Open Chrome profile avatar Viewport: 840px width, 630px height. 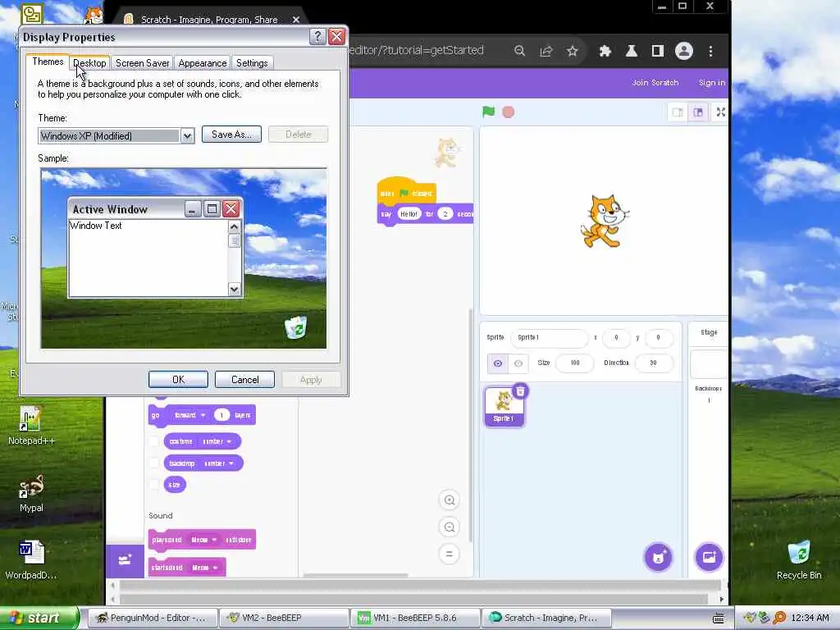click(x=683, y=51)
